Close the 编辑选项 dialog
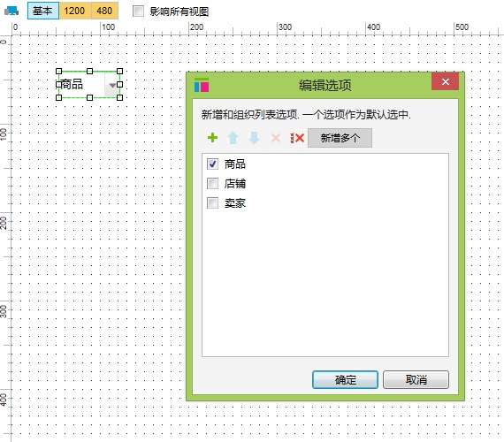 tap(445, 81)
